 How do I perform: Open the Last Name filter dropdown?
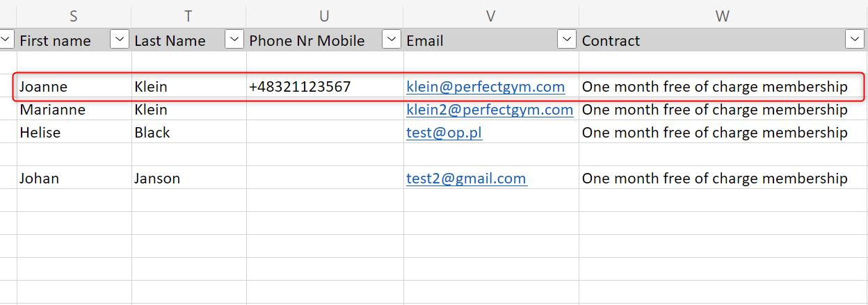[x=235, y=40]
